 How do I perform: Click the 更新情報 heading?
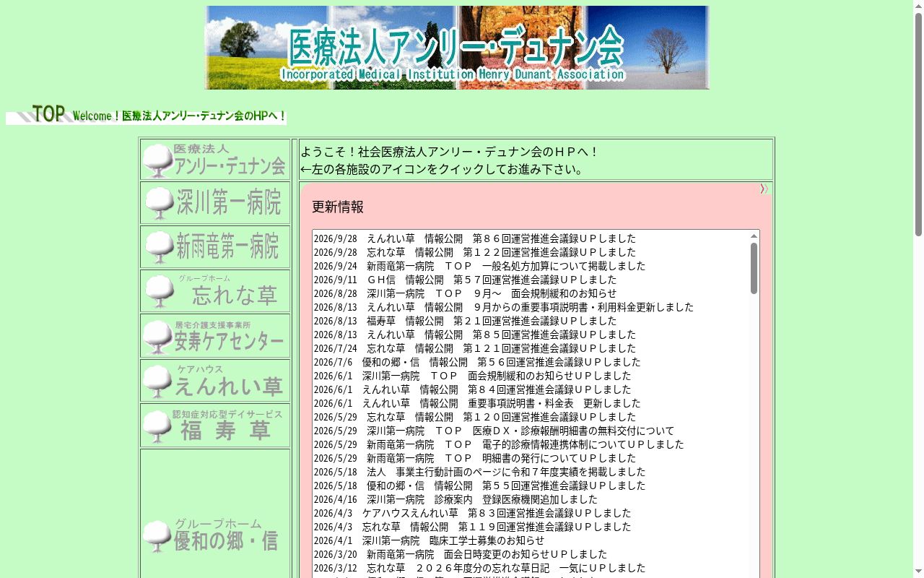coord(338,207)
